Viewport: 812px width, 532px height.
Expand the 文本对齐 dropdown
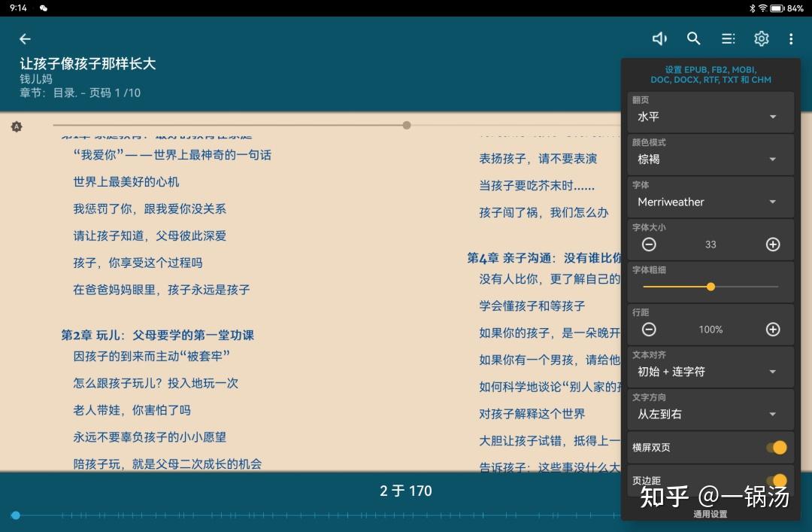(x=710, y=370)
